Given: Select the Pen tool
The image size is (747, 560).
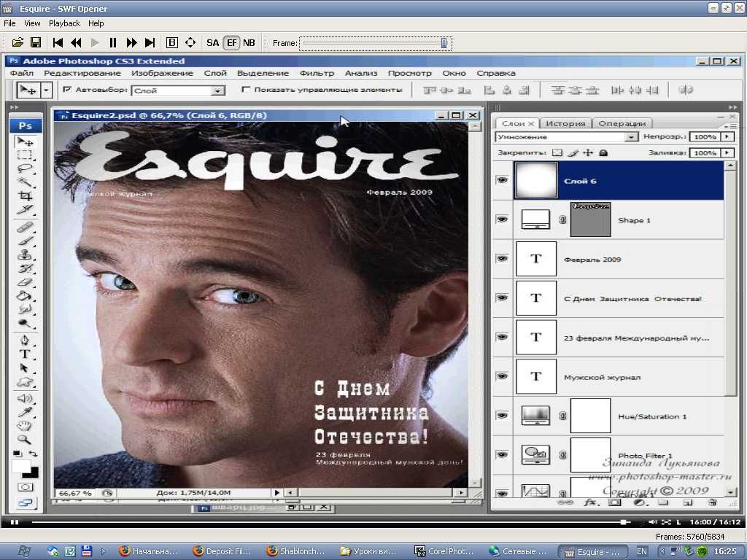Looking at the screenshot, I should [25, 340].
